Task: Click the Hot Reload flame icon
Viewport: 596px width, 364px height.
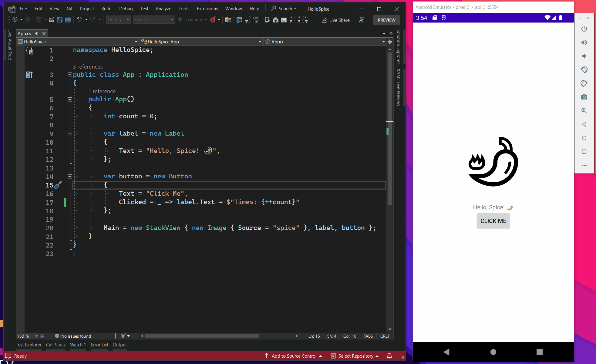Action: tap(213, 20)
